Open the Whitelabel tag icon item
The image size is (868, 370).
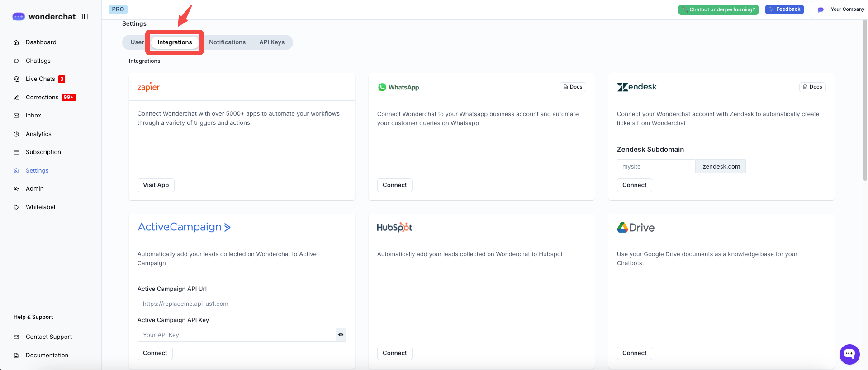click(16, 207)
